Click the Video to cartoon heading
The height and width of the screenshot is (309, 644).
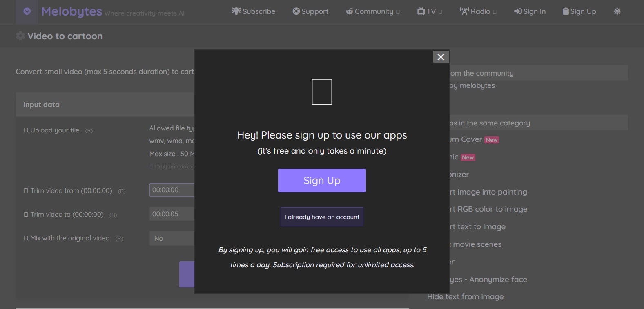(65, 36)
